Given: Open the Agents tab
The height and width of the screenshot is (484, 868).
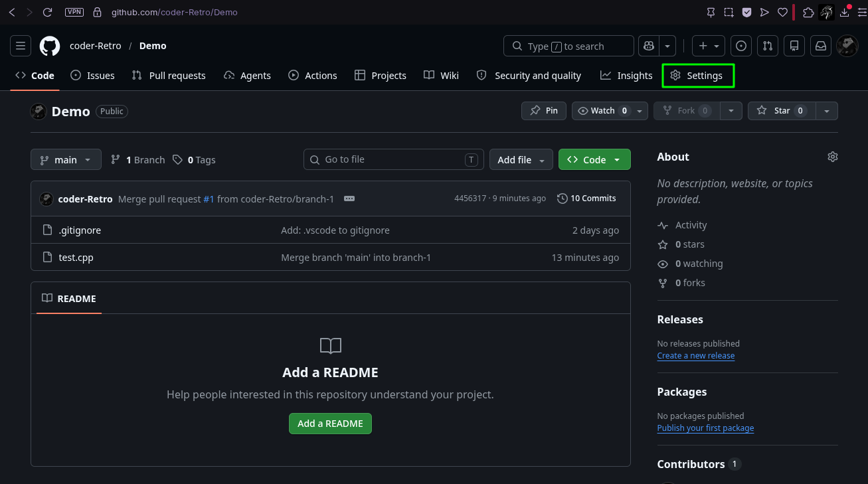Looking at the screenshot, I should click(247, 76).
